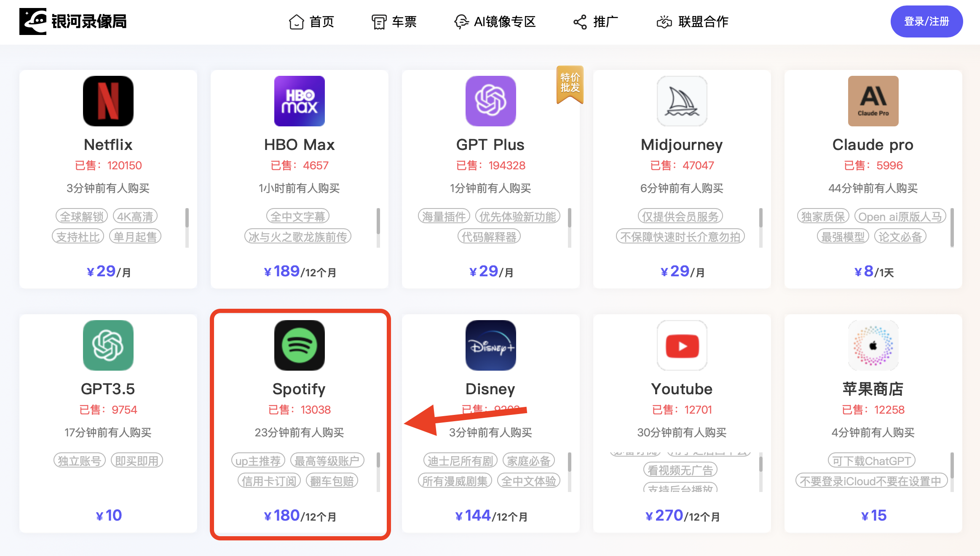Open the Netflix app icon
The width and height of the screenshot is (980, 556).
click(x=108, y=101)
